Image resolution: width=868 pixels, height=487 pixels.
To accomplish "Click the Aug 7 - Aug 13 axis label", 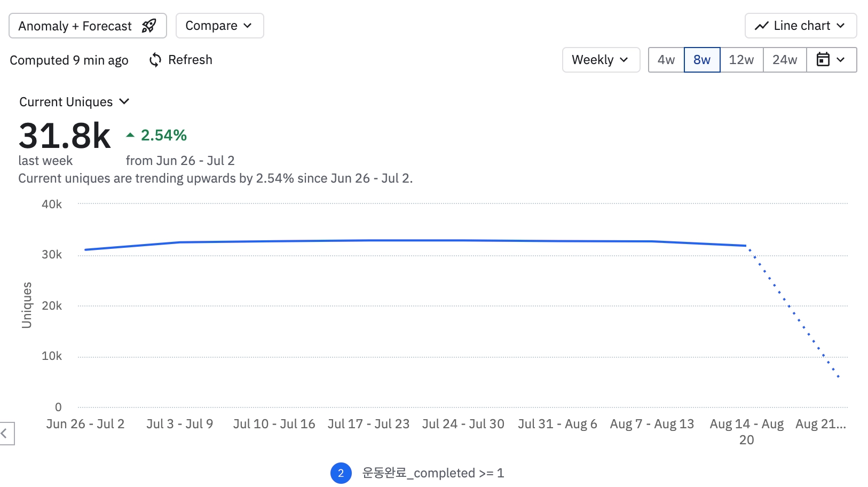I will point(652,424).
